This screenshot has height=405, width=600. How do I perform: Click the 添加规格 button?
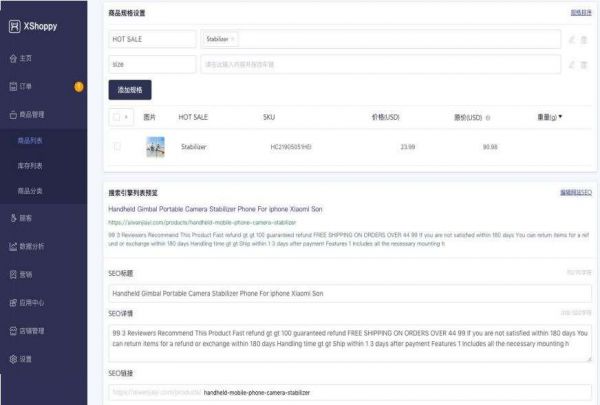[130, 90]
